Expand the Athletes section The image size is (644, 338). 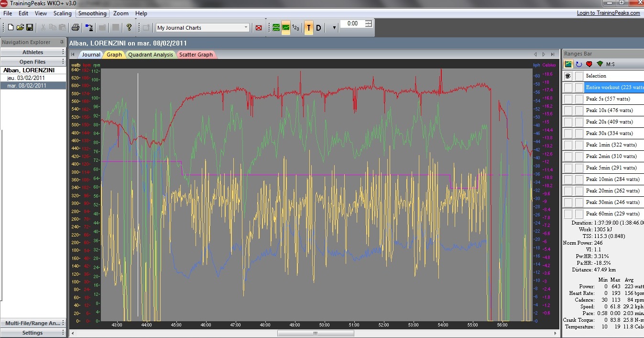[33, 52]
